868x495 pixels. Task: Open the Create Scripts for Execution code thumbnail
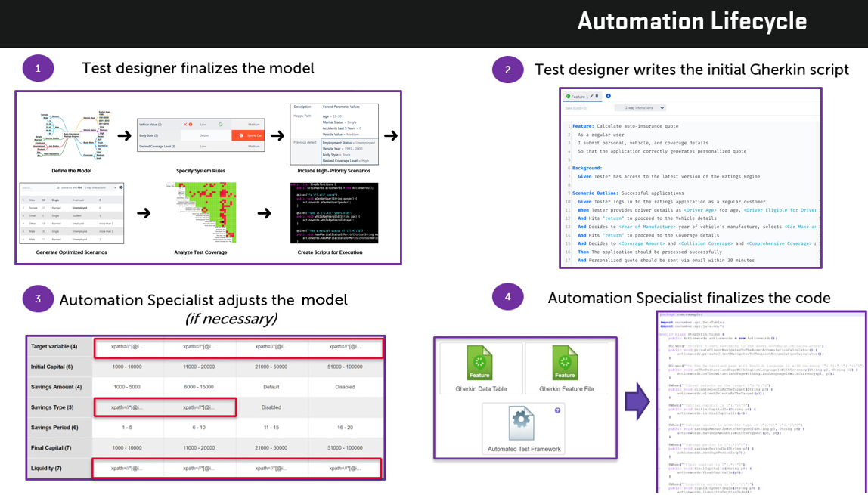333,212
